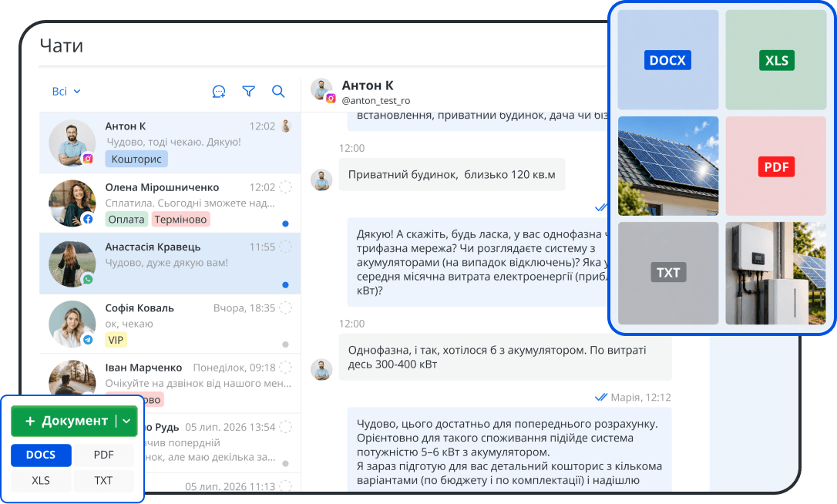This screenshot has width=837, height=504.
Task: Click the message starting with Однофазна
Action: pyautogui.click(x=505, y=357)
